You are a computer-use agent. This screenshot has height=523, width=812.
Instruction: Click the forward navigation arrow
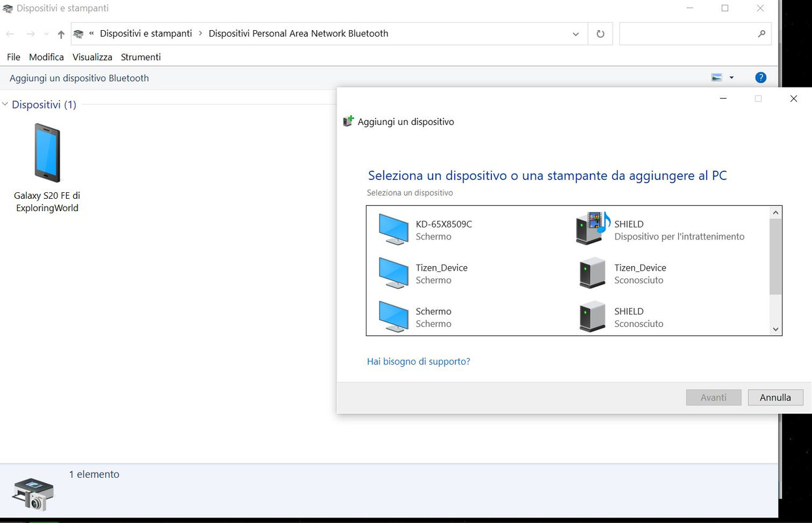coord(30,34)
